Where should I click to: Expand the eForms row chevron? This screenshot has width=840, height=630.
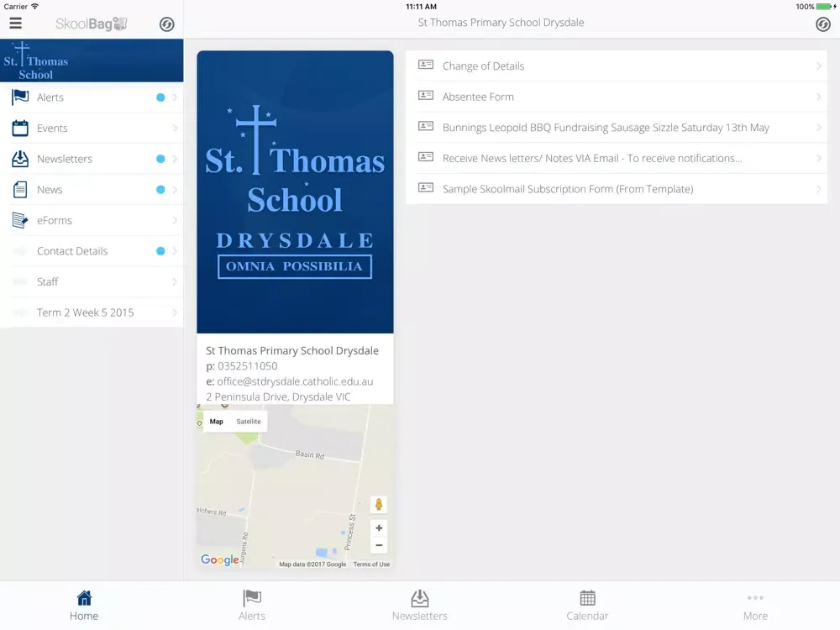click(x=175, y=220)
